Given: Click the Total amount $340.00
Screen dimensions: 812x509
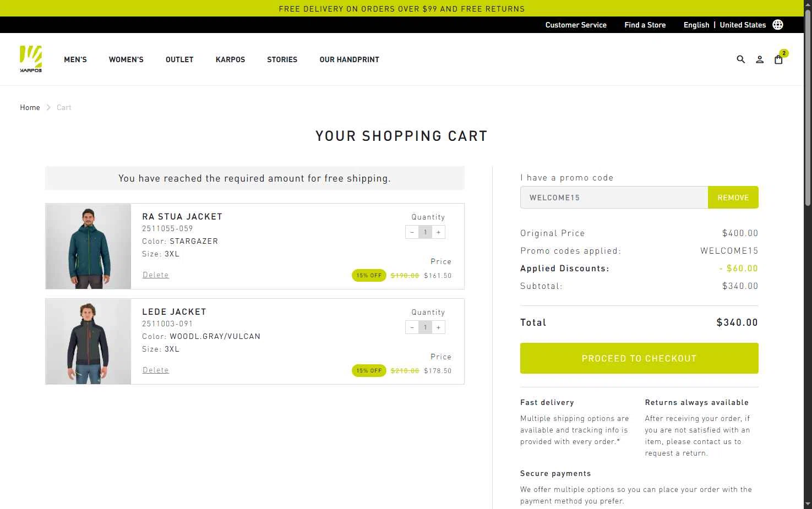Looking at the screenshot, I should [737, 322].
